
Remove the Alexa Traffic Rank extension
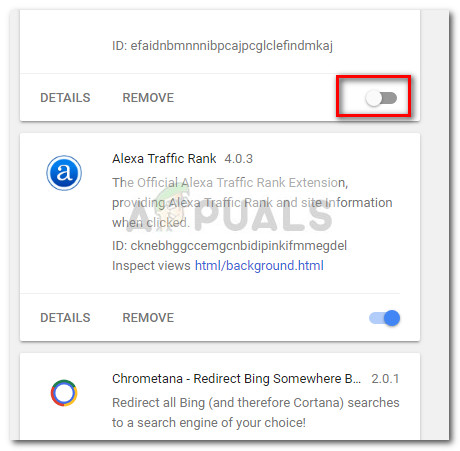click(148, 318)
